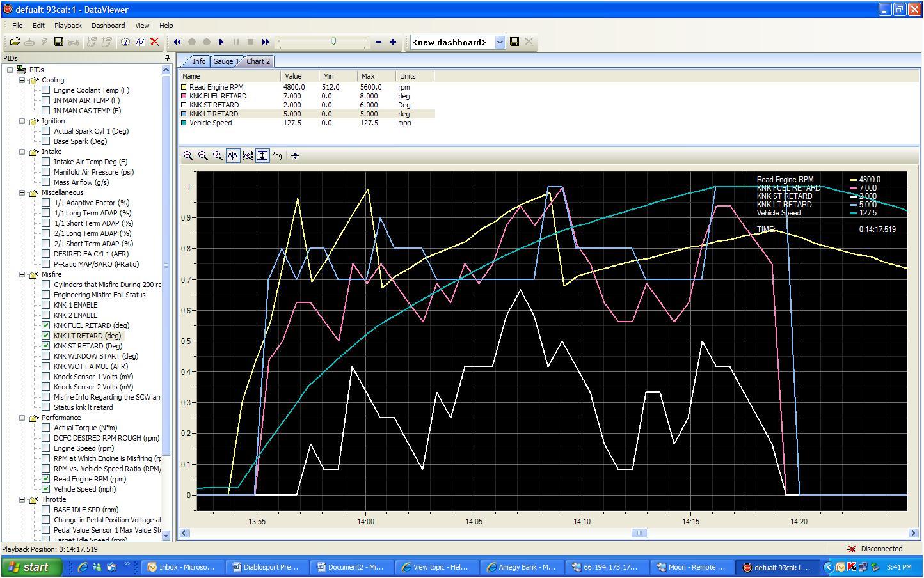The height and width of the screenshot is (578, 924).
Task: Decrease playback speed with minus button
Action: click(x=378, y=42)
